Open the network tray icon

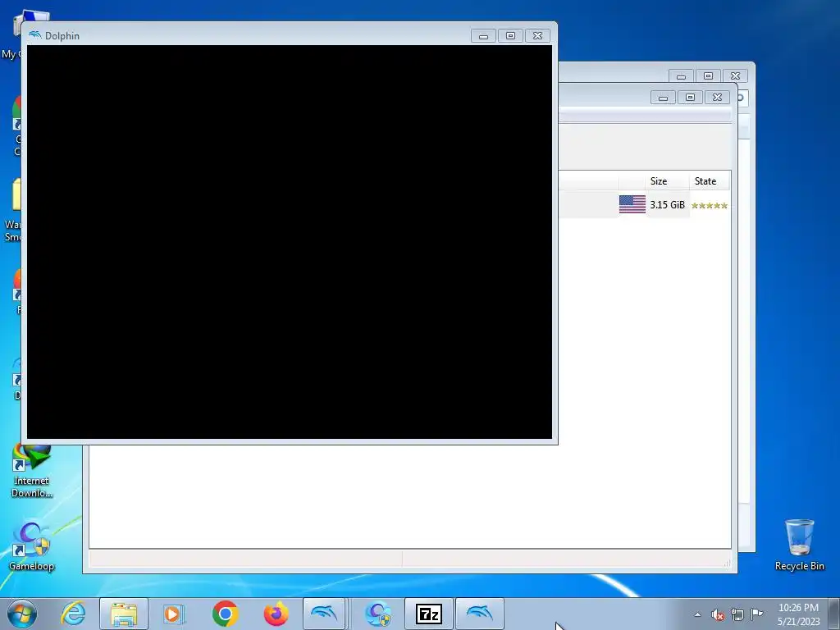coord(737,615)
